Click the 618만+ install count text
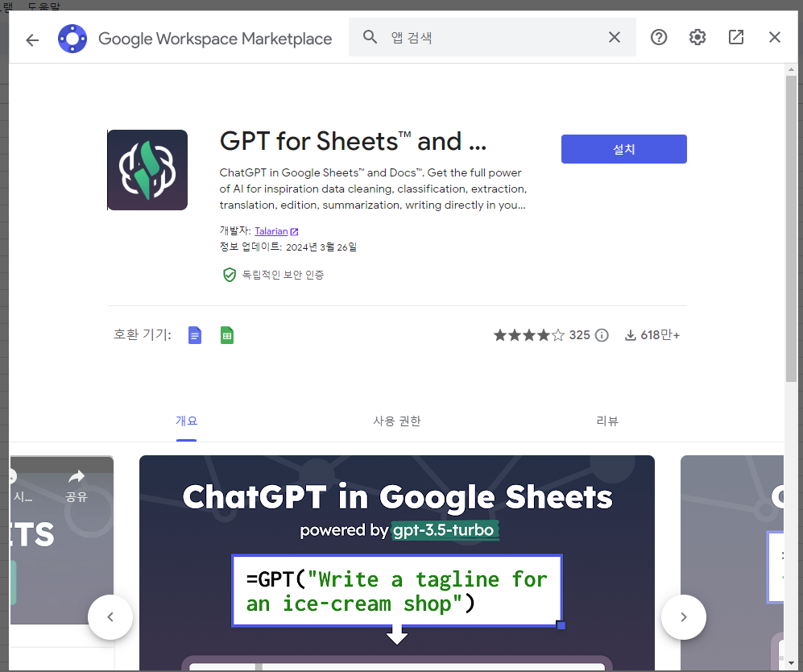Screen dimensions: 803x672 click(660, 335)
